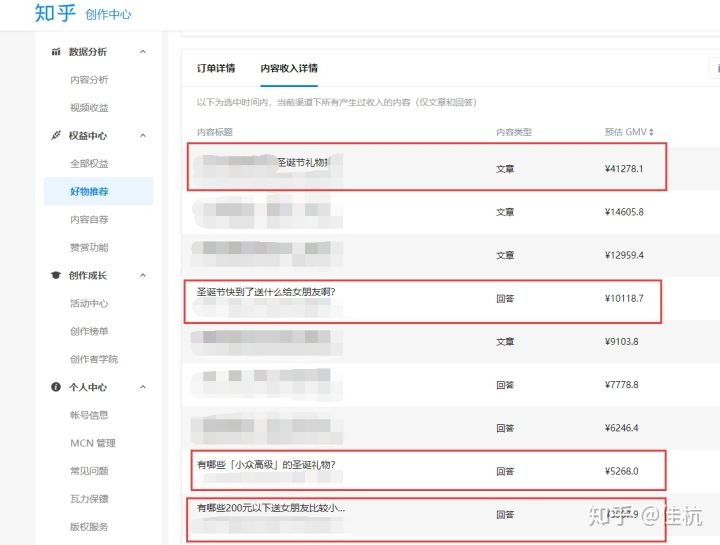
Task: Collapse the 数据分析 section chevron
Action: click(143, 51)
